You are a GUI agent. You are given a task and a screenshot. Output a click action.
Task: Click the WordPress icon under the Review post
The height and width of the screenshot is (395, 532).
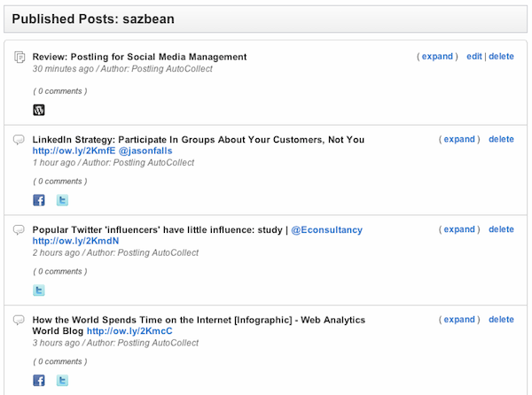coord(39,111)
